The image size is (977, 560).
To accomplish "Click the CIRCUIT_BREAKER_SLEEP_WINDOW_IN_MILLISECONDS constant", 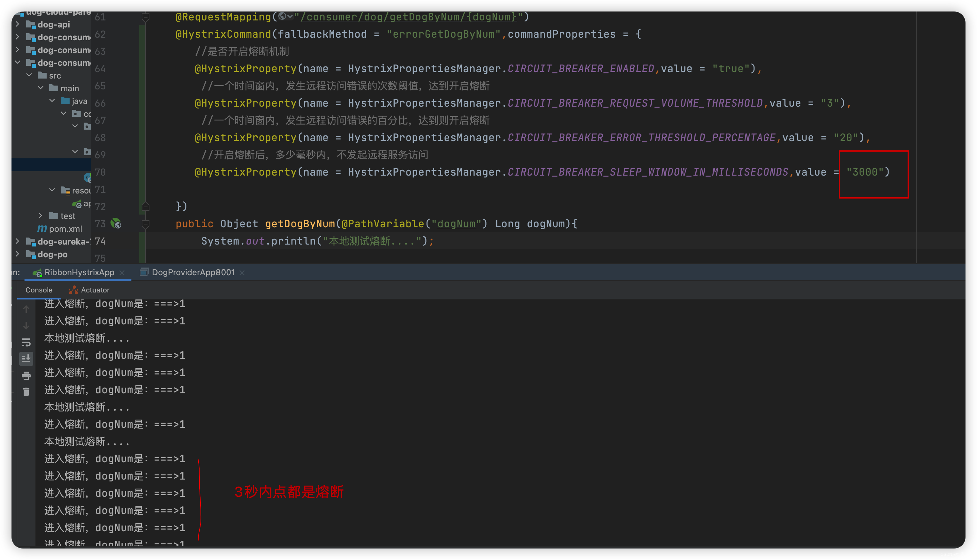I will 648,172.
